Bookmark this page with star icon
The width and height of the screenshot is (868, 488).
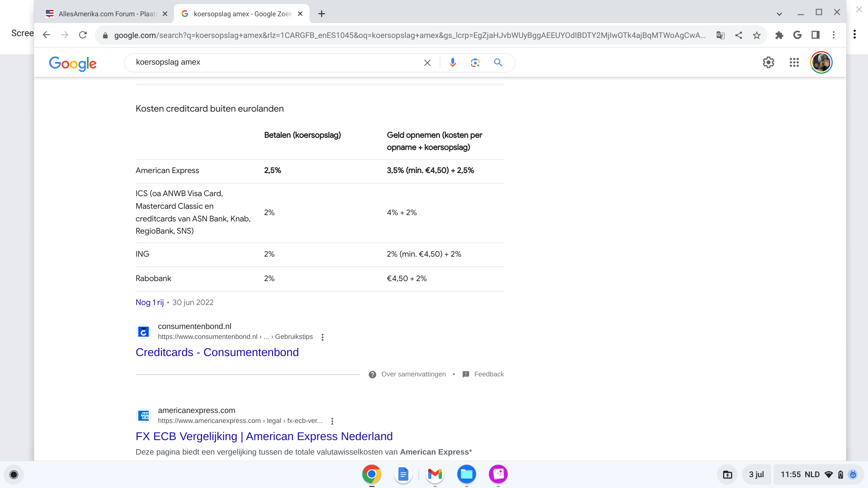click(757, 35)
